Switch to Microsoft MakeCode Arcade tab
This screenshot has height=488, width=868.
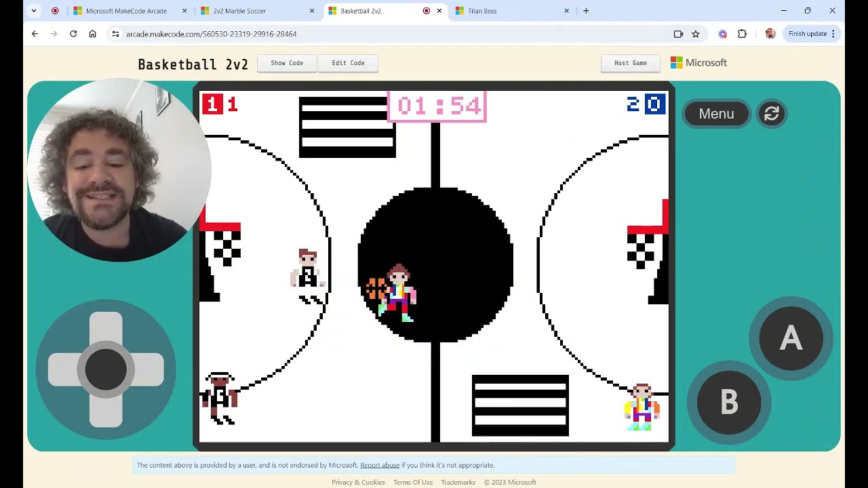pyautogui.click(x=126, y=11)
